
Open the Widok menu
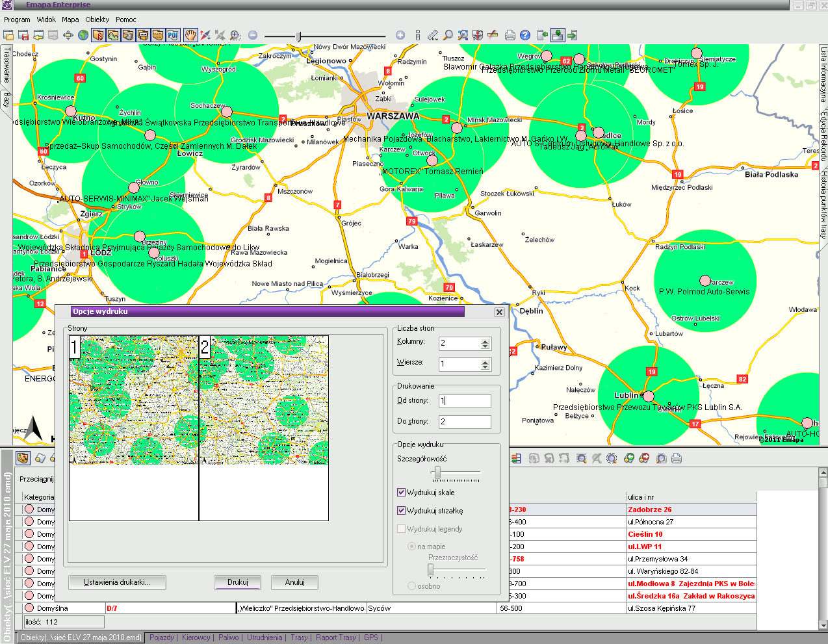point(46,19)
